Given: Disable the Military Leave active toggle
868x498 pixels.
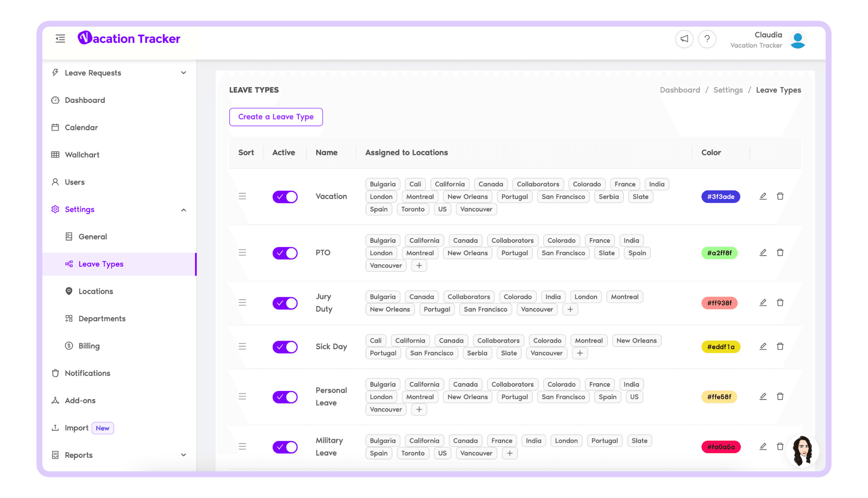Looking at the screenshot, I should coord(285,447).
